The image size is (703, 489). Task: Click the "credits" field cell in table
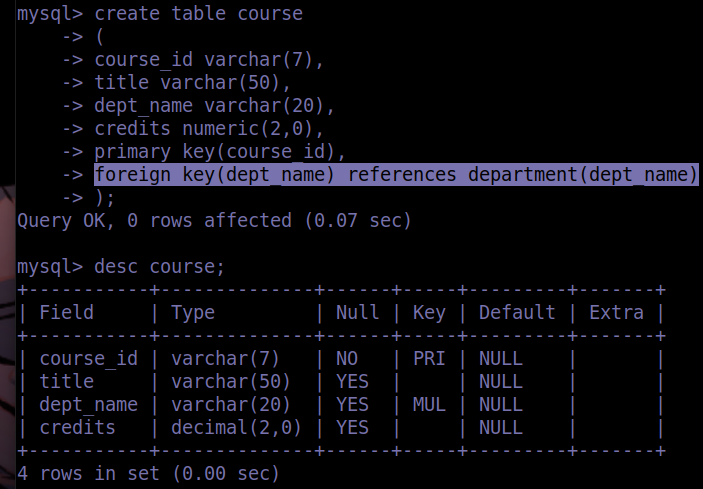point(77,427)
